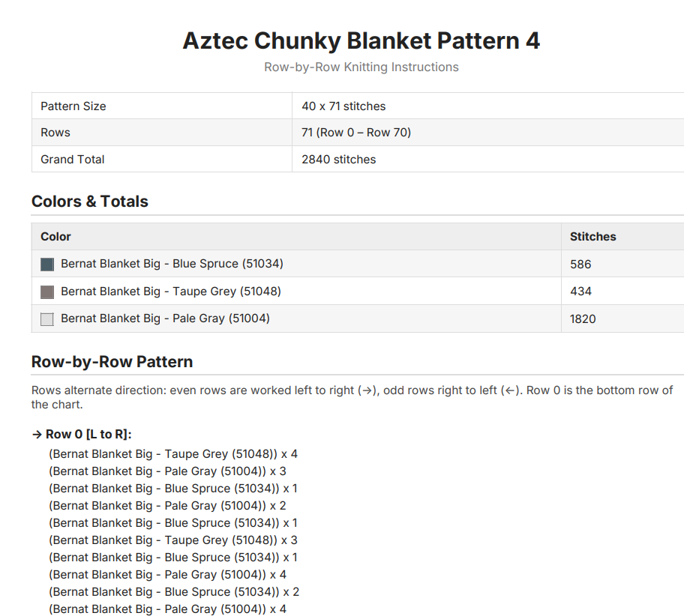Image resolution: width=684 pixels, height=616 pixels.
Task: Select the Pale Gray x 2 instruction
Action: 167,506
